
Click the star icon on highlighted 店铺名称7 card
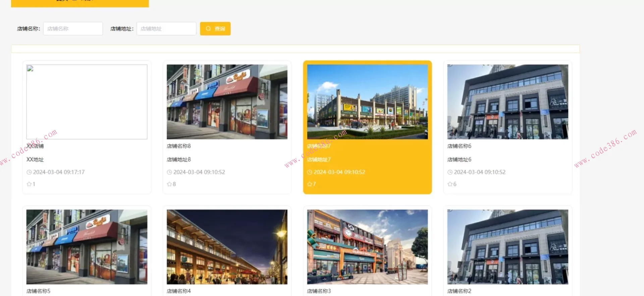pos(310,184)
